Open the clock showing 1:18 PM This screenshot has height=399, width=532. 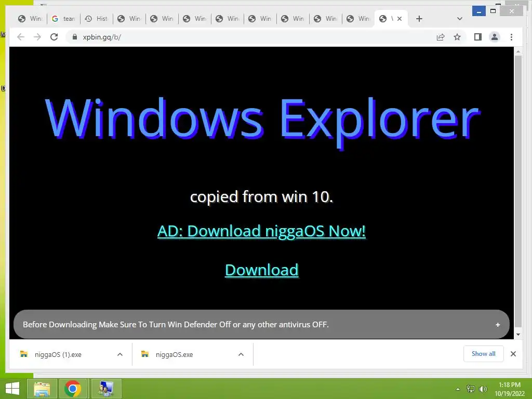point(509,389)
